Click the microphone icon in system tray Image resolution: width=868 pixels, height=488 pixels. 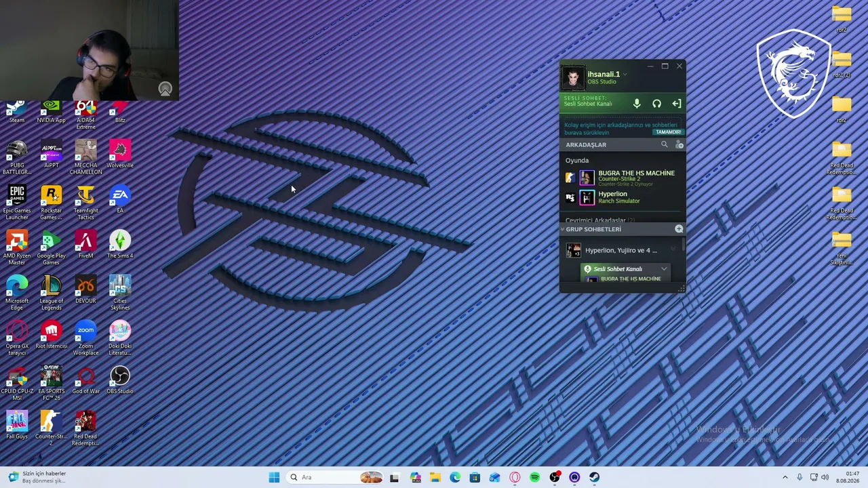point(800,477)
